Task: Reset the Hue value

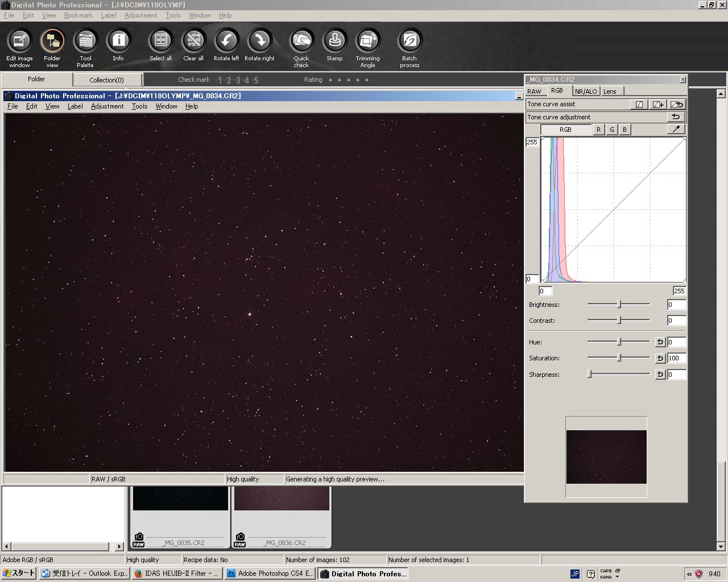Action: tap(660, 342)
